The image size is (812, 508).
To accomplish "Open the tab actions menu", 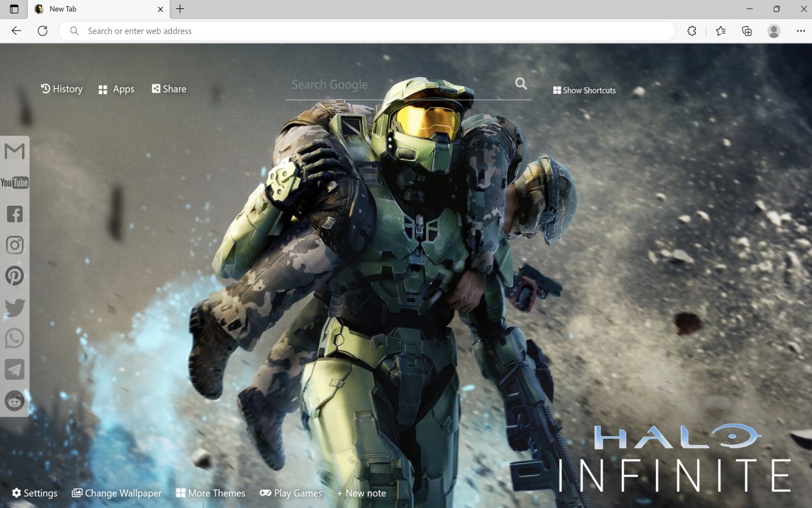I will point(14,9).
